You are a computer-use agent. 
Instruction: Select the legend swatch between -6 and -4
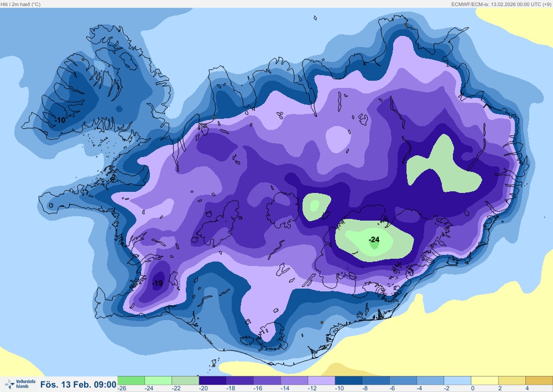click(x=403, y=380)
